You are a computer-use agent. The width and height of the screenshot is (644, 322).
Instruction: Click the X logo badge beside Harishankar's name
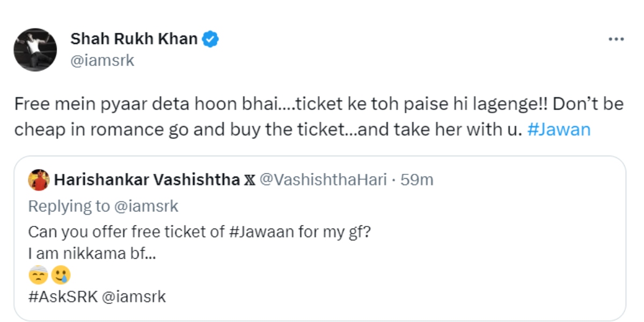click(x=250, y=180)
